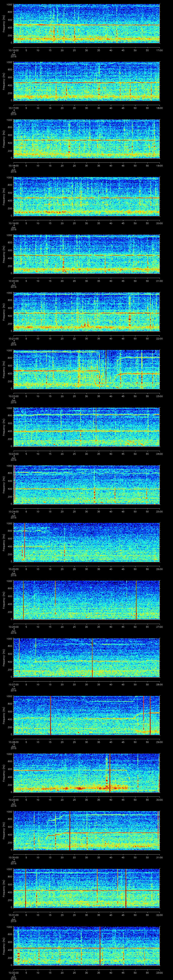Click the 32:00 end time label

[159, 915]
